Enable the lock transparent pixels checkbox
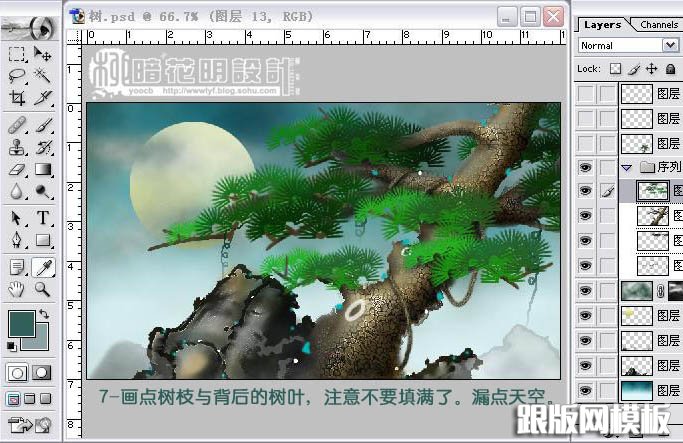This screenshot has width=683, height=443. point(616,69)
